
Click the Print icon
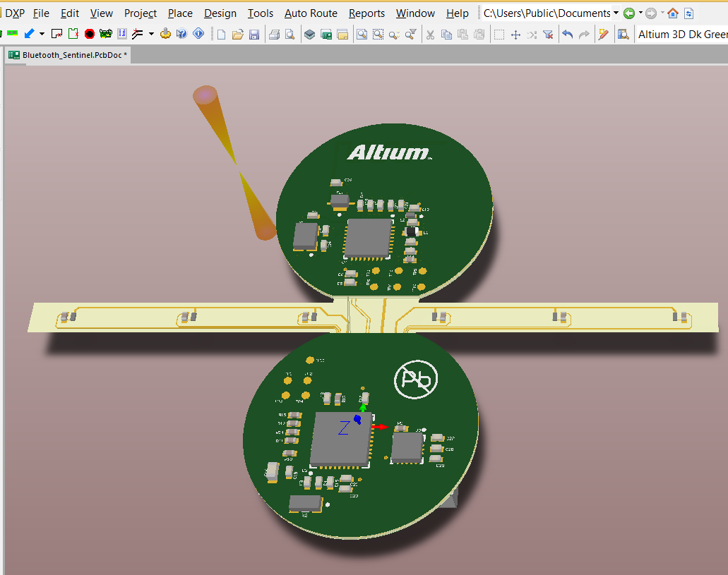pyautogui.click(x=274, y=35)
